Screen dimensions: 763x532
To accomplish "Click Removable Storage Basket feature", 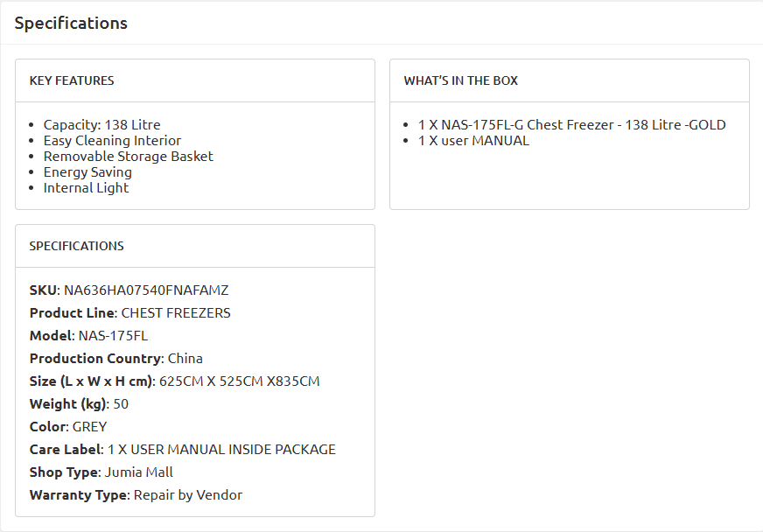I will [x=128, y=157].
